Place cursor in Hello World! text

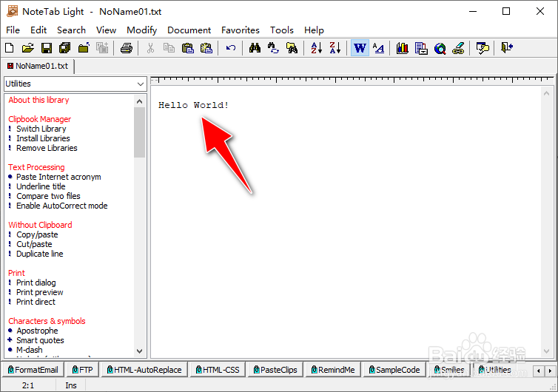pyautogui.click(x=193, y=105)
